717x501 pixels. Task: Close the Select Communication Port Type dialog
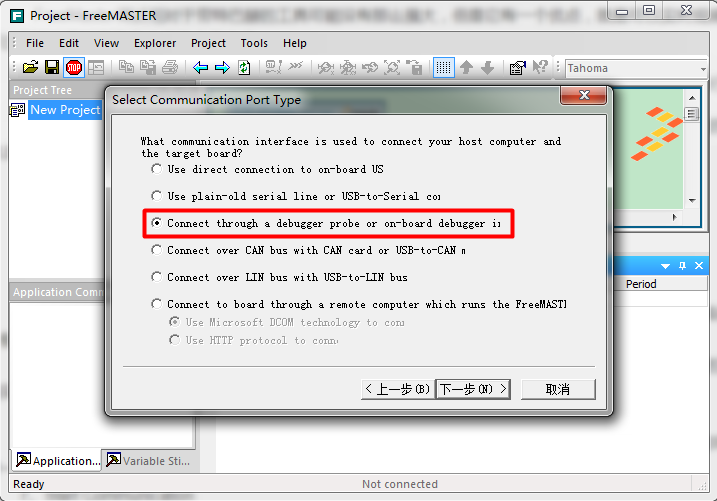583,95
